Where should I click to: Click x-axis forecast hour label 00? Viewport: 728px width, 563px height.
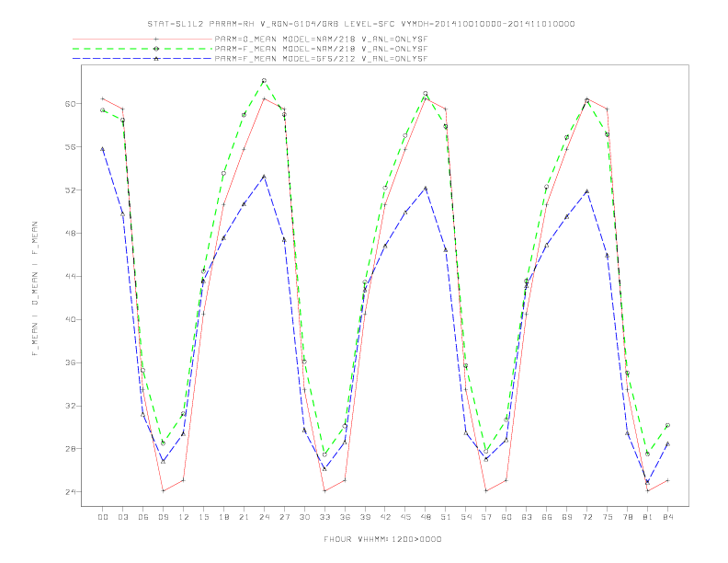click(x=103, y=517)
